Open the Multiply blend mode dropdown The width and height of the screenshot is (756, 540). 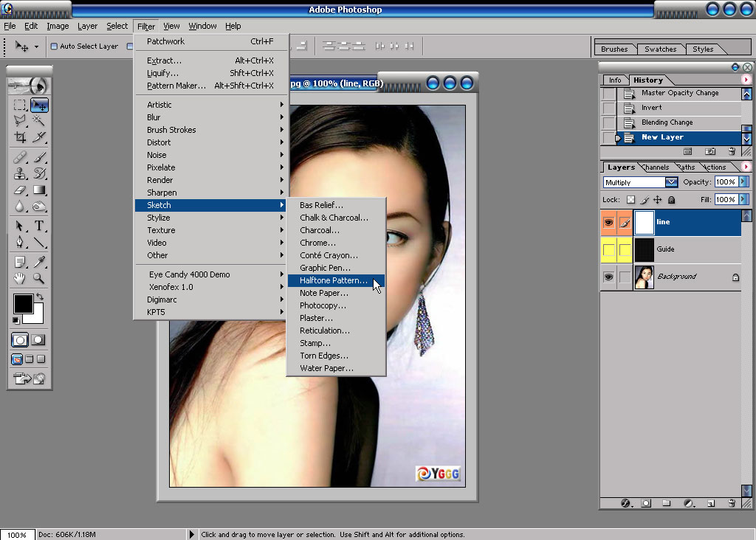[671, 182]
